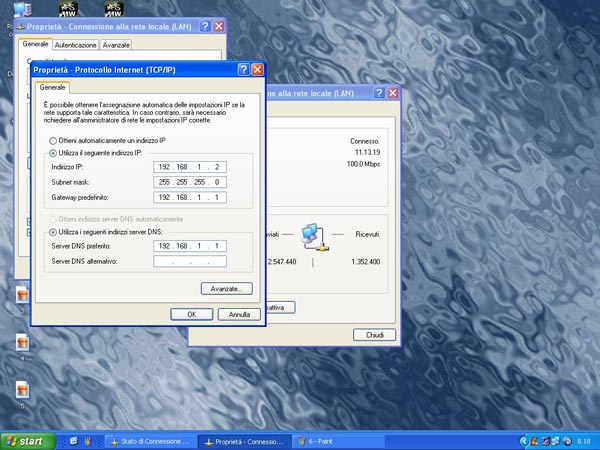Switch to the Autenticazione tab
Screen dimensions: 600x450
click(x=75, y=45)
